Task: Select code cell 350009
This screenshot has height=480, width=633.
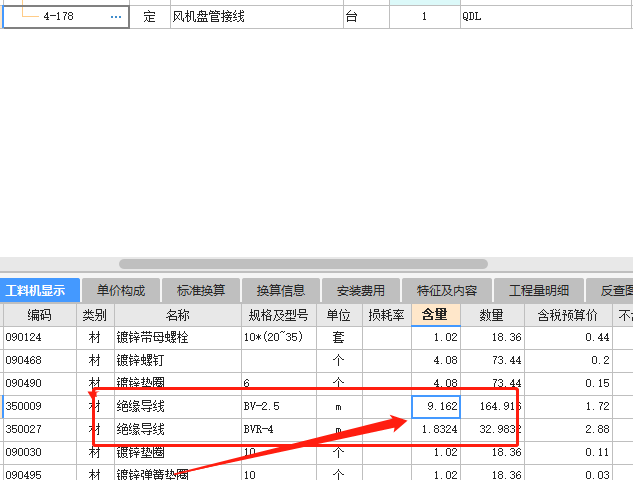Action: 40,407
